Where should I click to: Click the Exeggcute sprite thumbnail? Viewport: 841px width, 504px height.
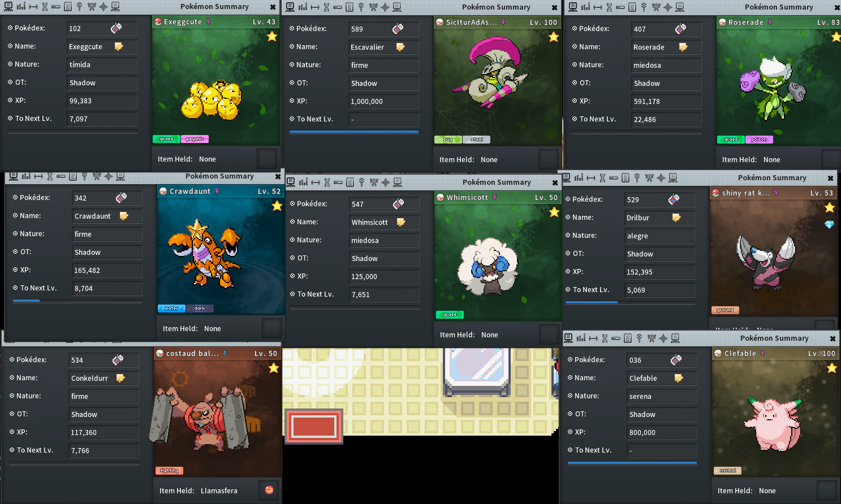pos(212,100)
